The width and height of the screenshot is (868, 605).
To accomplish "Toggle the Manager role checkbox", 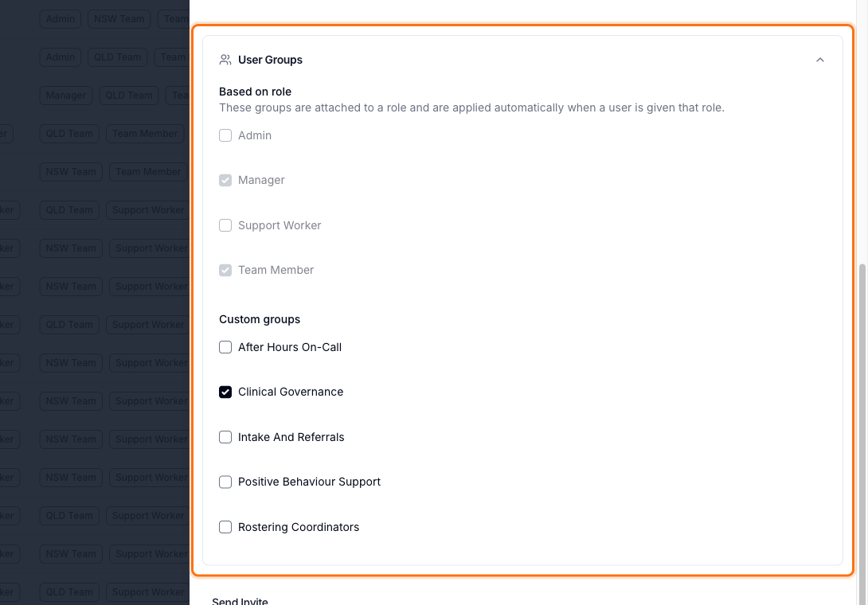I will click(225, 181).
